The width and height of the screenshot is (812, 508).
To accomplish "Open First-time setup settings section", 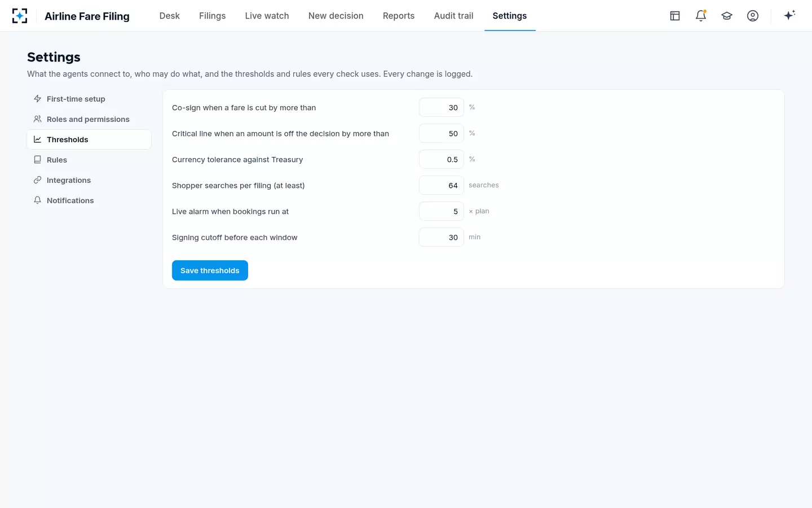I will point(89,99).
